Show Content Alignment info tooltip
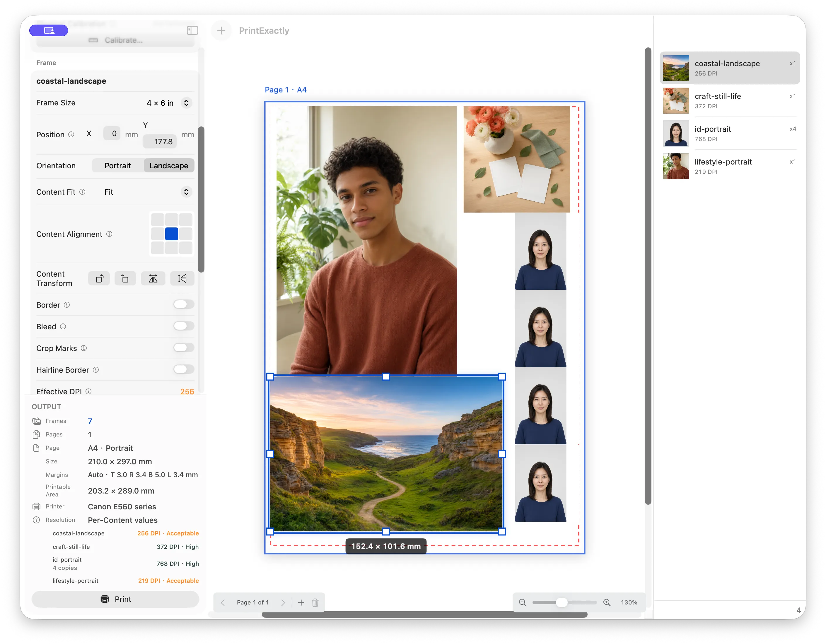The width and height of the screenshot is (826, 644). click(109, 234)
